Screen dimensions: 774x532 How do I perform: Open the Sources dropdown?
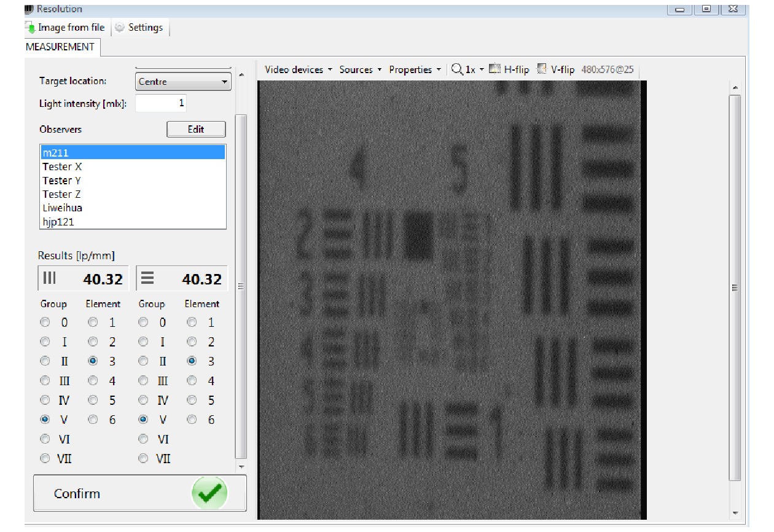point(361,69)
